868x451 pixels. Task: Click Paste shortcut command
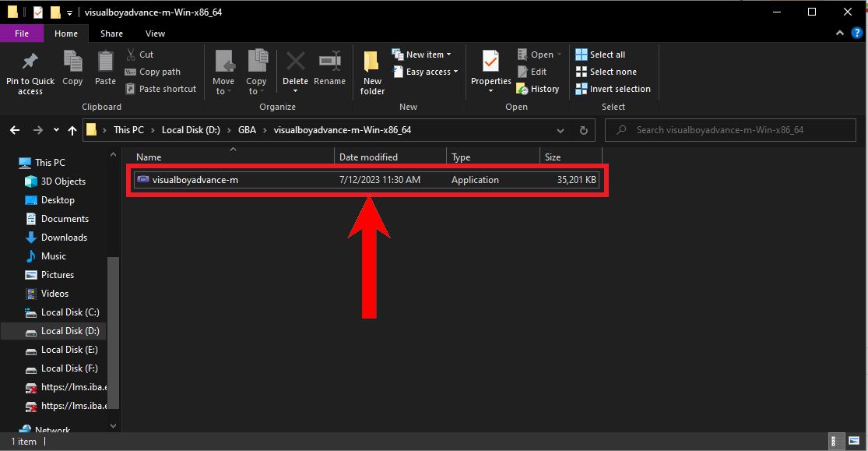[x=160, y=89]
